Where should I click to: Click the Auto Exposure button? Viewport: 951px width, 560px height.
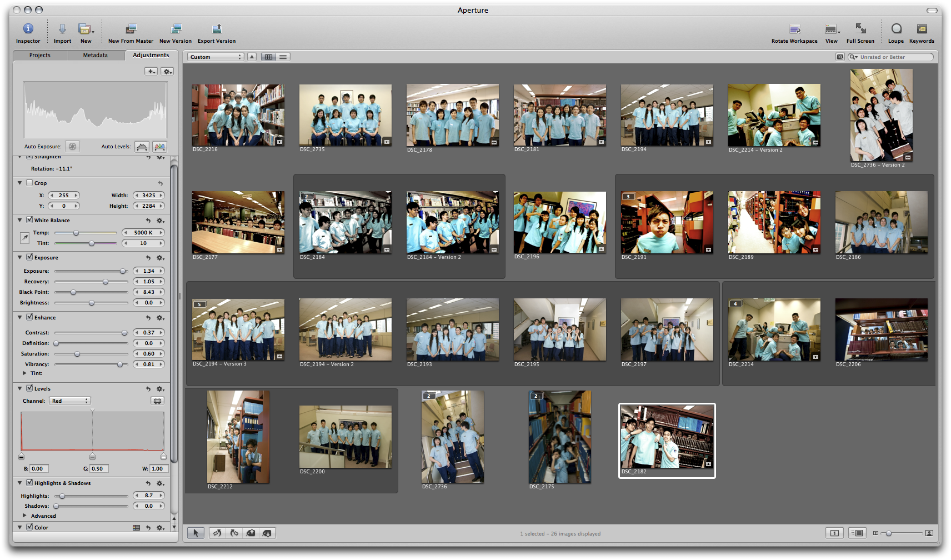point(72,147)
